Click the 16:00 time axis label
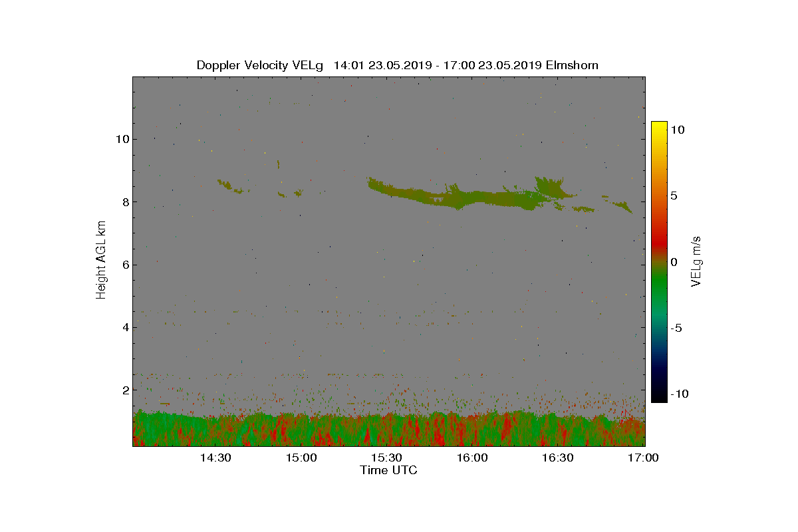Screen dimensions: 798x532 [472, 458]
